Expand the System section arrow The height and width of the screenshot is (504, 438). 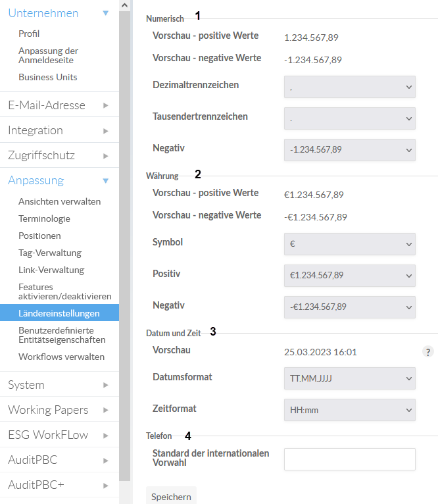pyautogui.click(x=105, y=385)
